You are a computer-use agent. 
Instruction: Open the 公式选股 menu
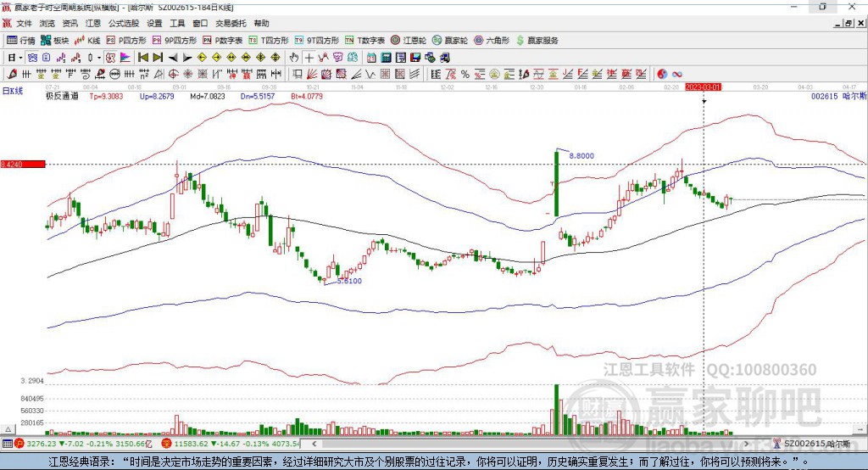pos(124,23)
